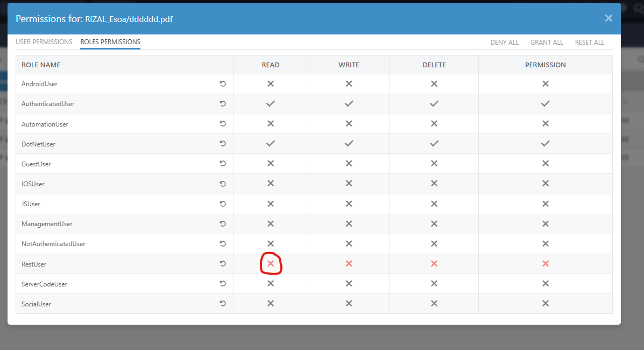
Task: Select the ServerCodeUser role name
Action: click(x=44, y=284)
